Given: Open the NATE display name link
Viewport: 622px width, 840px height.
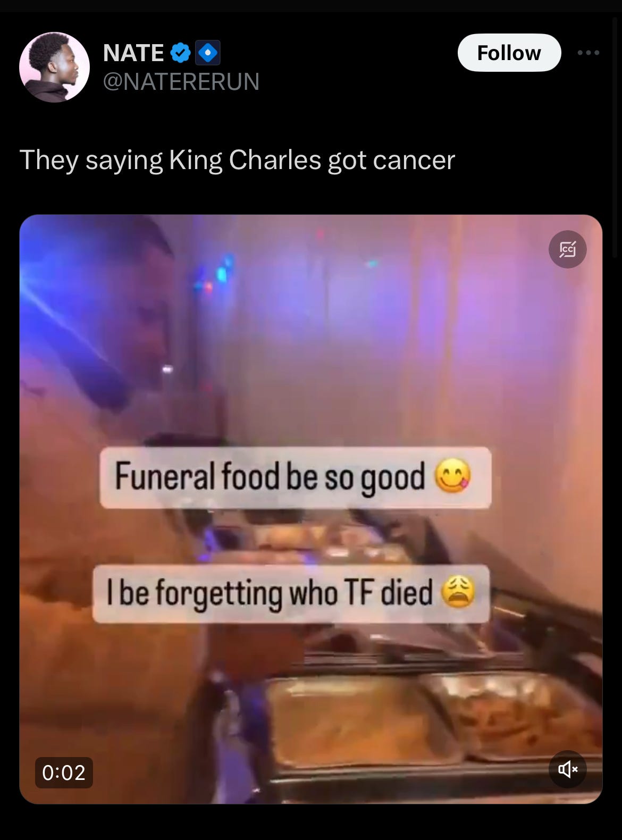Looking at the screenshot, I should pos(133,53).
